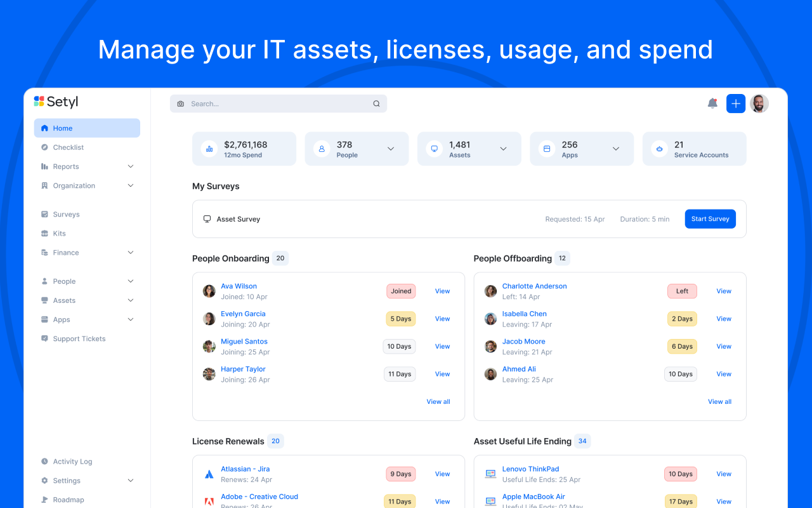Screen dimensions: 812x508
Task: Select the Home icon in the sidebar
Action: tap(44, 128)
